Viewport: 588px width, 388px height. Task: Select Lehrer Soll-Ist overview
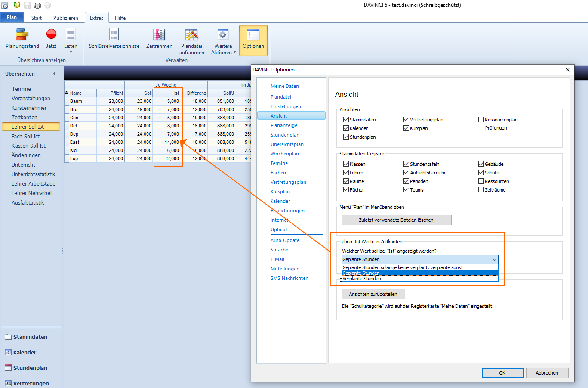point(31,127)
